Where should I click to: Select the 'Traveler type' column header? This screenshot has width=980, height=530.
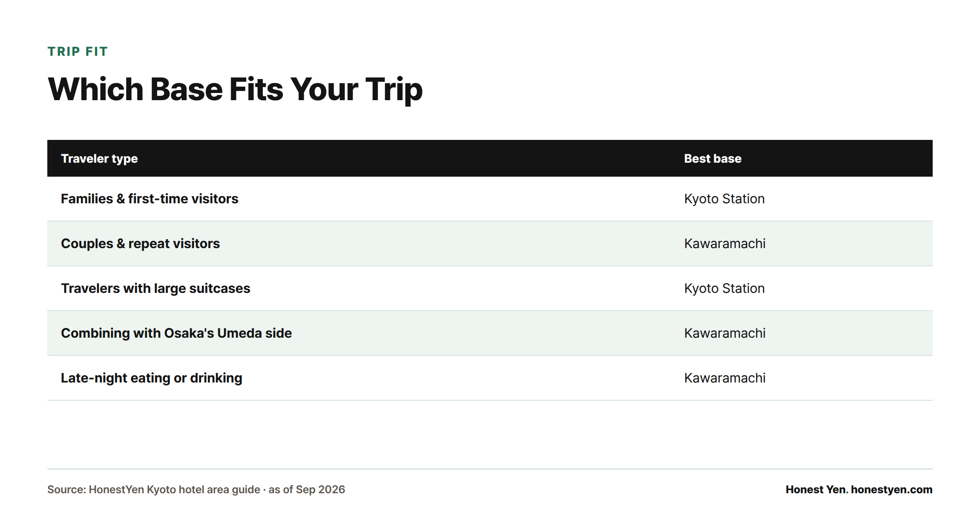99,158
